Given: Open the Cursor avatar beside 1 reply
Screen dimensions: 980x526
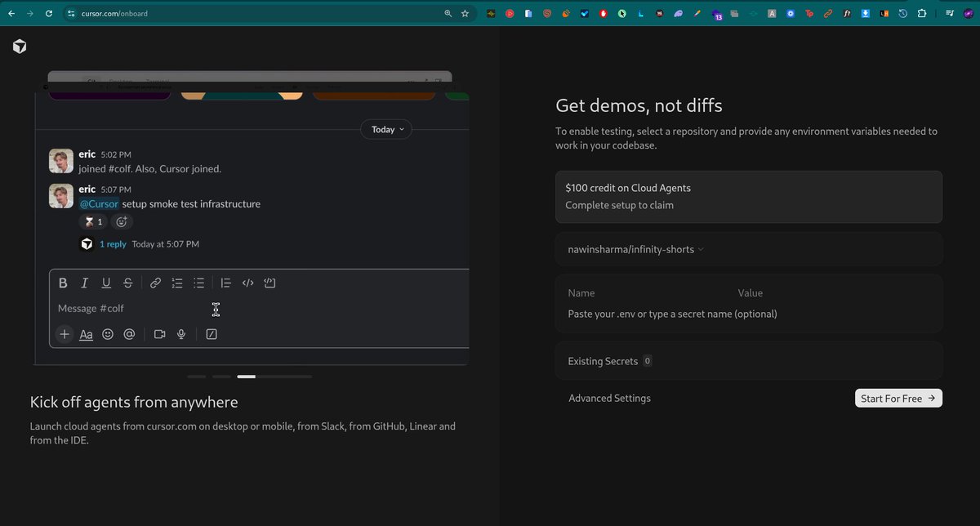Looking at the screenshot, I should coord(87,243).
